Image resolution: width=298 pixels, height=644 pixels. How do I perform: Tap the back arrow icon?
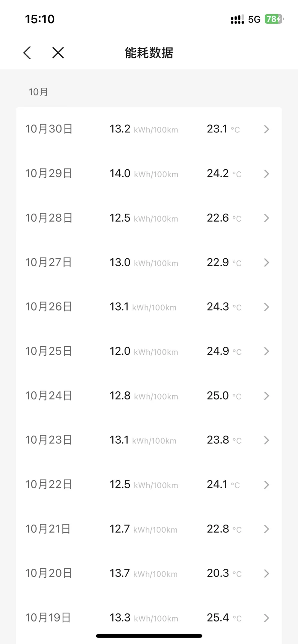click(x=27, y=53)
